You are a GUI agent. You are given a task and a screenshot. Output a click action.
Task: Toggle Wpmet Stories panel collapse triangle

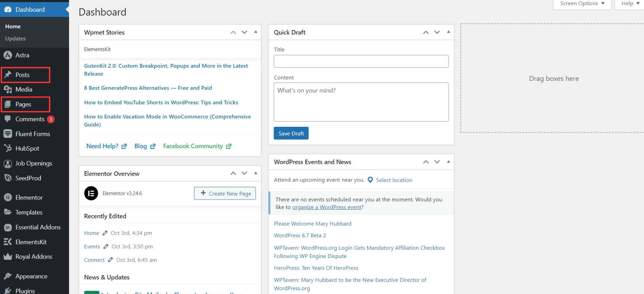click(256, 32)
